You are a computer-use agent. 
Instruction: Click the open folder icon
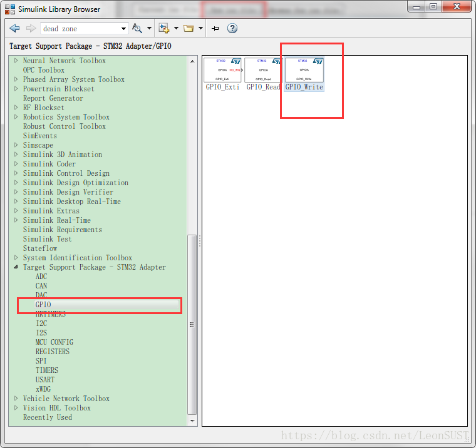point(189,29)
